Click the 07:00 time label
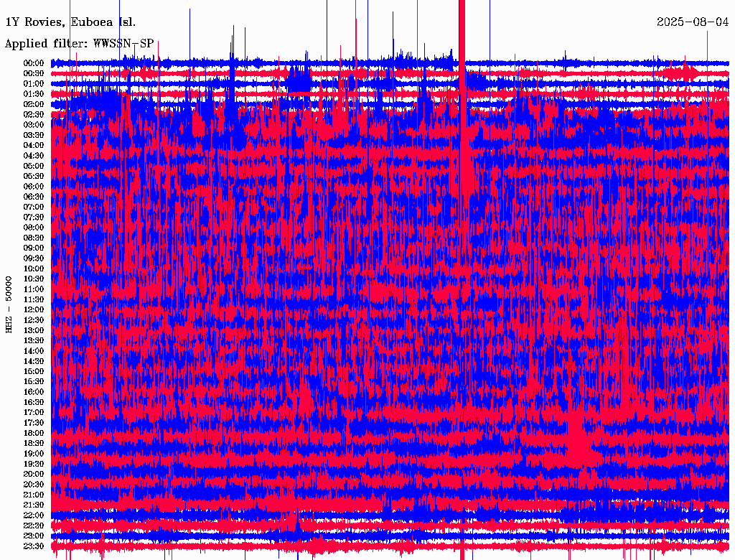Image resolution: width=735 pixels, height=560 pixels. [x=34, y=207]
